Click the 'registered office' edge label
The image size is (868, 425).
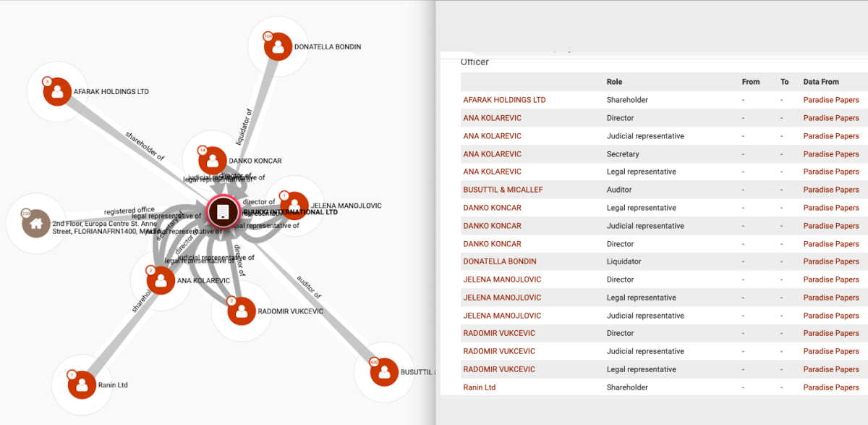coord(129,211)
